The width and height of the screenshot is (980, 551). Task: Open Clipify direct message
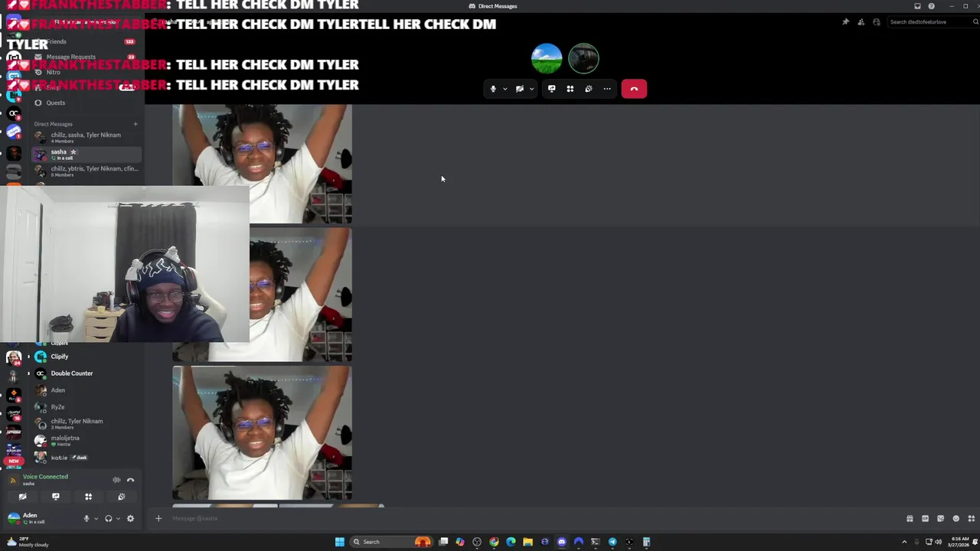pyautogui.click(x=86, y=357)
